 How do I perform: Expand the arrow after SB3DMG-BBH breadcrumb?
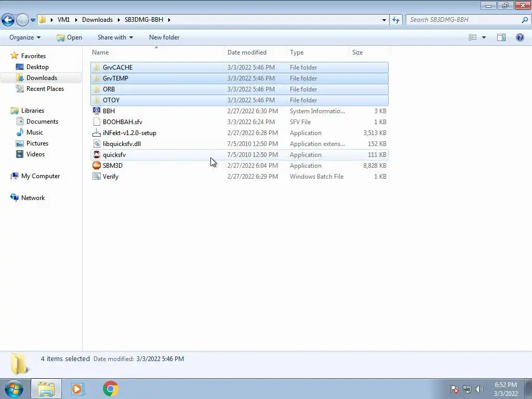[x=169, y=20]
